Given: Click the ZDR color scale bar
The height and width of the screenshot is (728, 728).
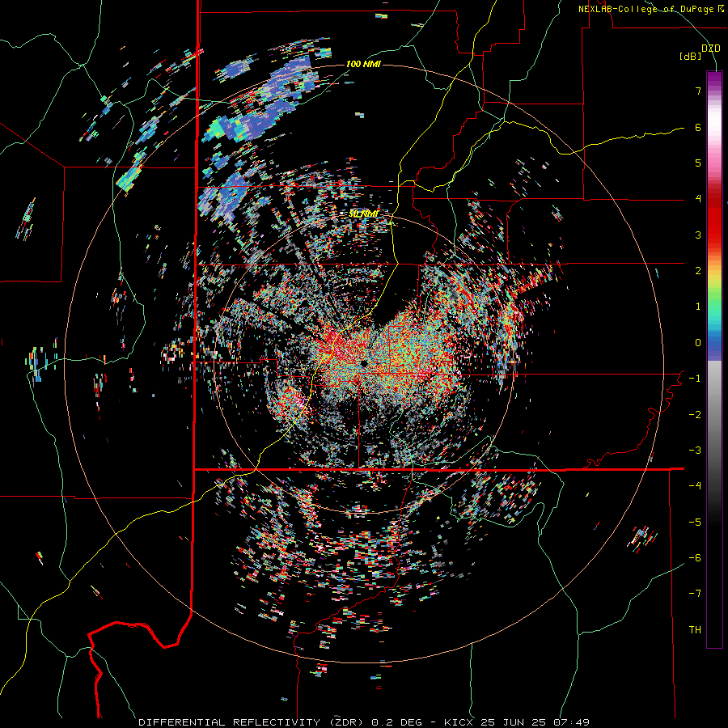Looking at the screenshot, I should tap(714, 359).
